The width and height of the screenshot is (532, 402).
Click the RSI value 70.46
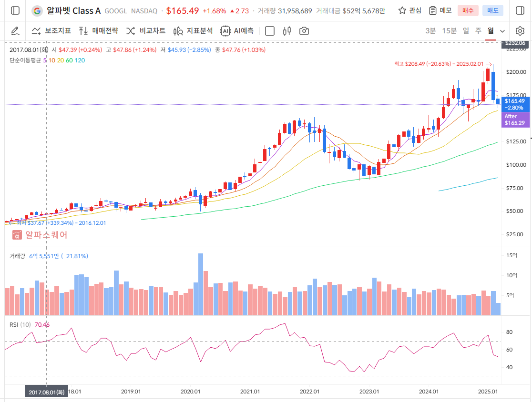click(42, 325)
